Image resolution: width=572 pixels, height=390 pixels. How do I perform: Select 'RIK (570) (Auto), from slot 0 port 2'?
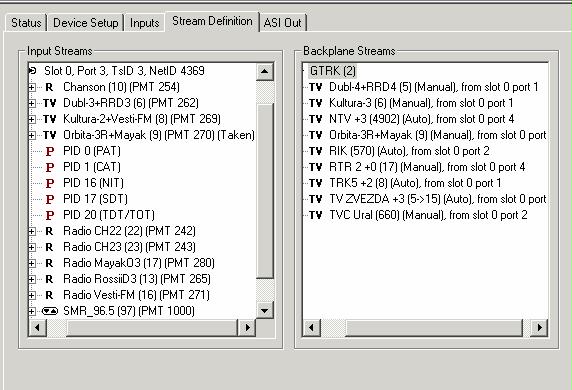409,151
